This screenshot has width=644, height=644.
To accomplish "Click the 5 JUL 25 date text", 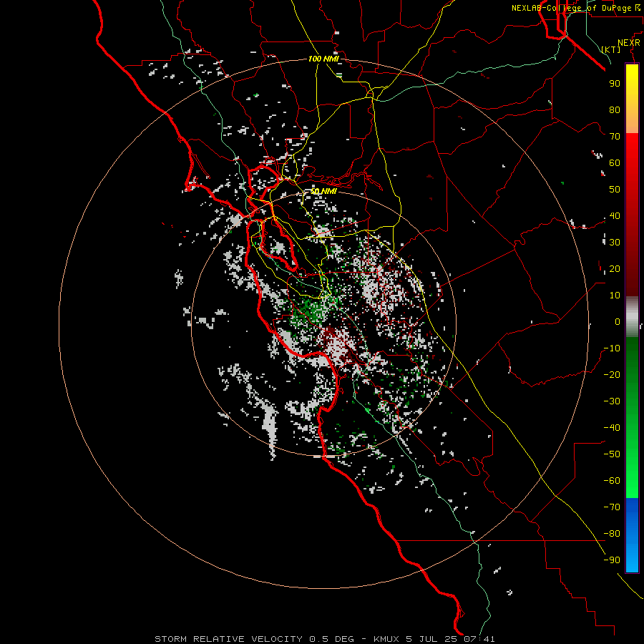I will click(431, 639).
